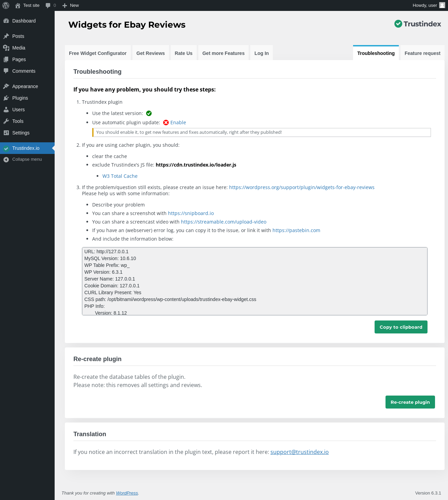448x500 pixels.
Task: Open Tools via the wrench icon
Action: (x=6, y=121)
